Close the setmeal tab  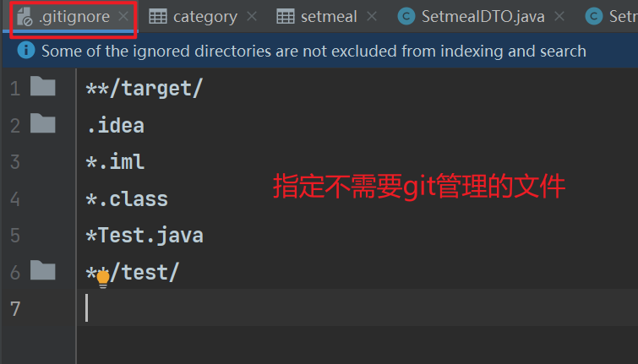[x=372, y=16]
